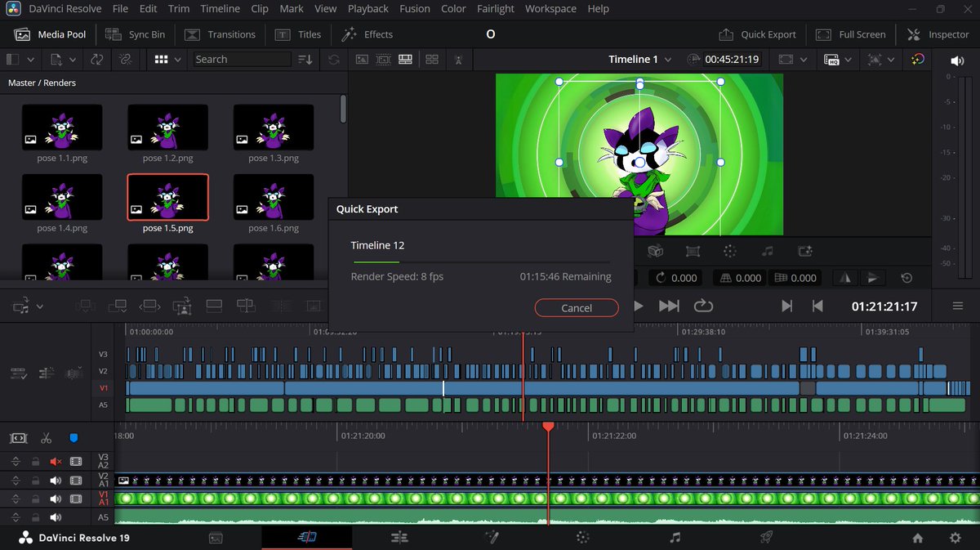Click the media pool Search field
This screenshot has height=550, width=980.
[242, 60]
